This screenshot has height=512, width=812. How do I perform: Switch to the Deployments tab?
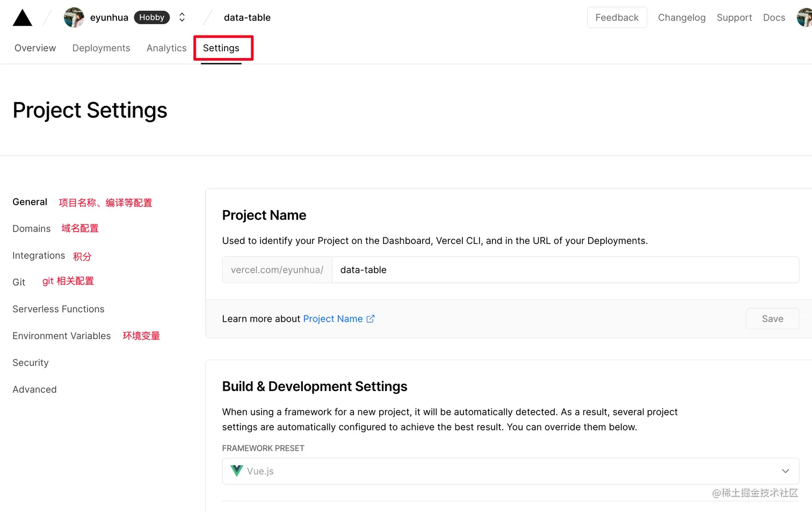(101, 48)
